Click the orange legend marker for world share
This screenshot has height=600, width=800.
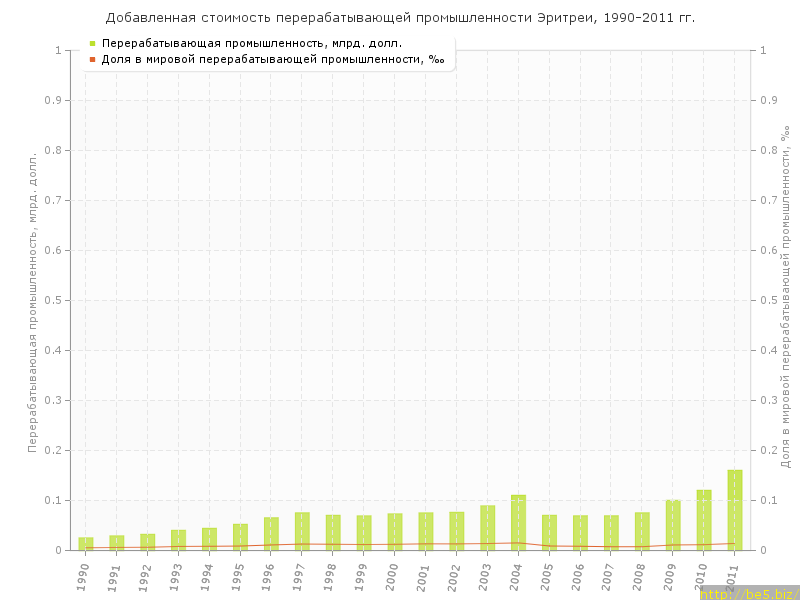point(93,59)
